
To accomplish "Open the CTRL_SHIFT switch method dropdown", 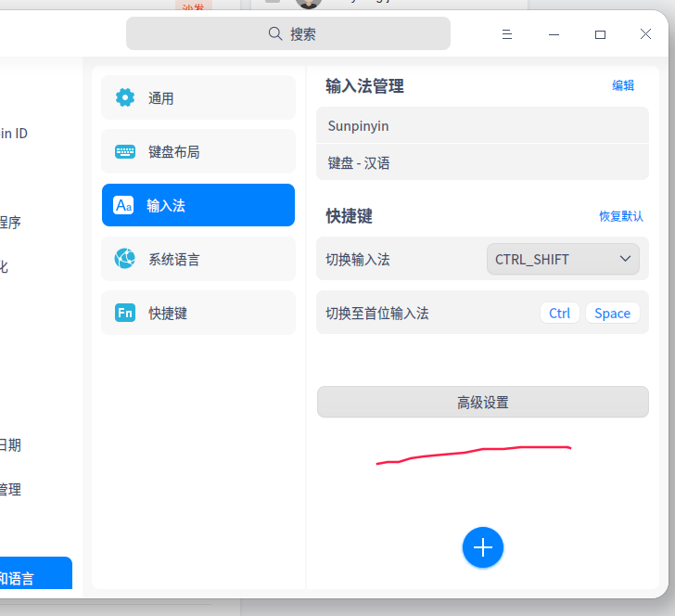I will coord(563,259).
